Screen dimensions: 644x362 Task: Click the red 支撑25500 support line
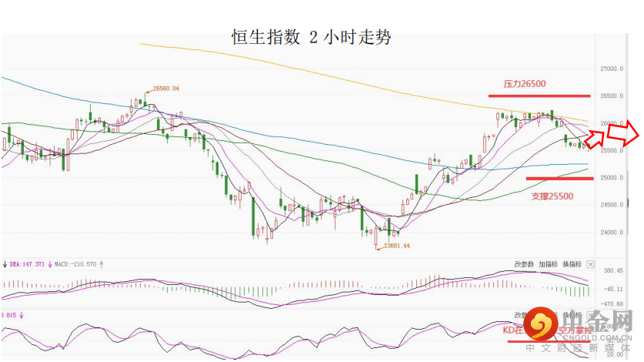tap(559, 179)
